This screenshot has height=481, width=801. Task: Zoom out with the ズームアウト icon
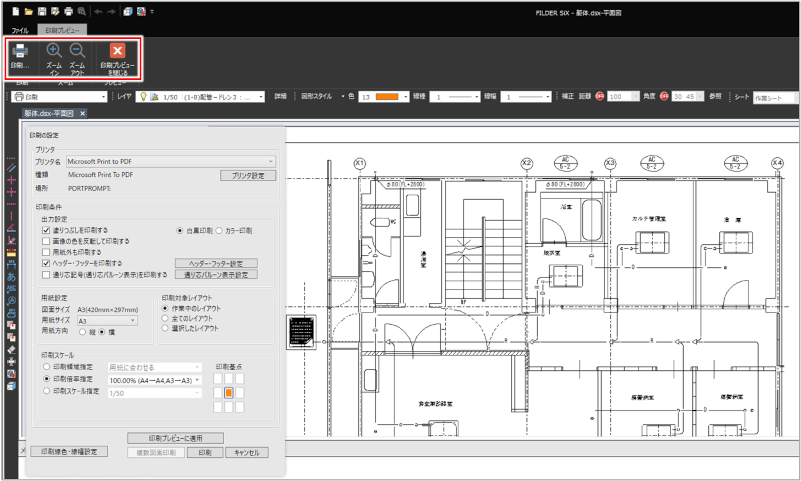pyautogui.click(x=77, y=57)
